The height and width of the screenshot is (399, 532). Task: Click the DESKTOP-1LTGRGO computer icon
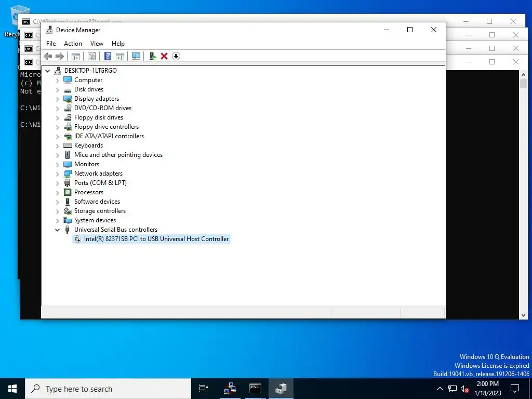click(x=58, y=71)
